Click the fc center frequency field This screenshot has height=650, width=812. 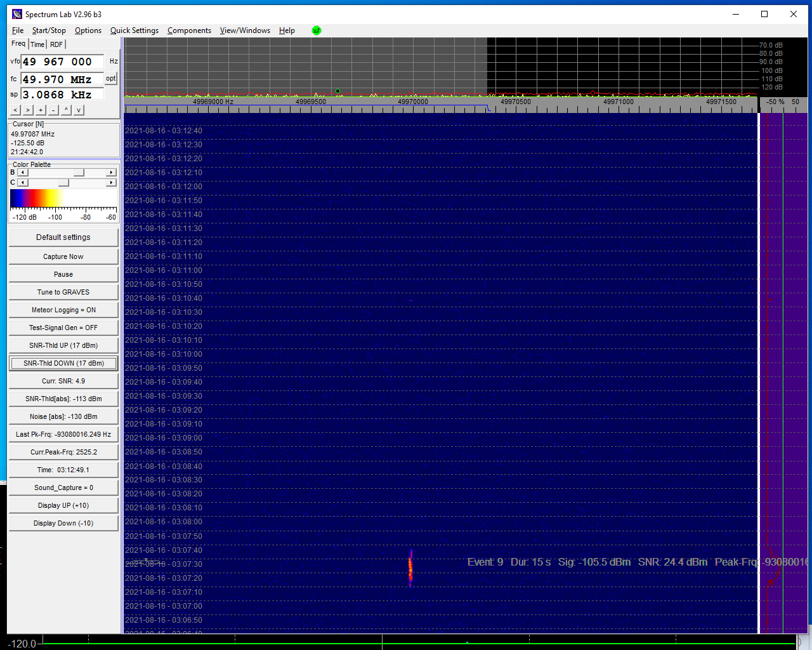point(62,79)
